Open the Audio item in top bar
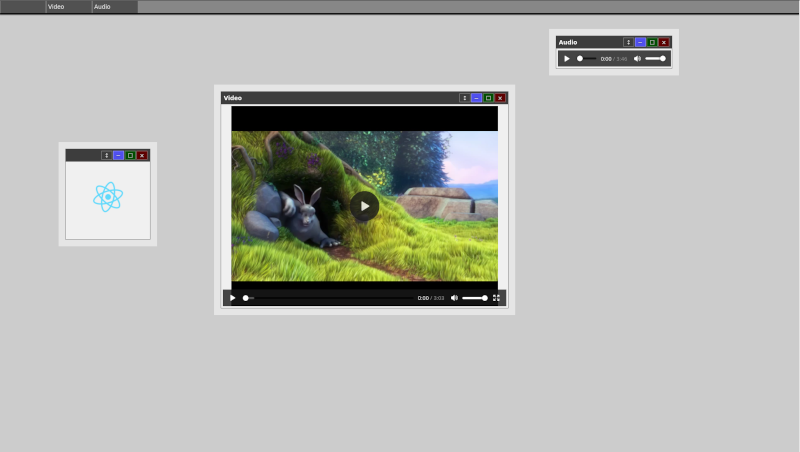This screenshot has width=800, height=452. (115, 7)
